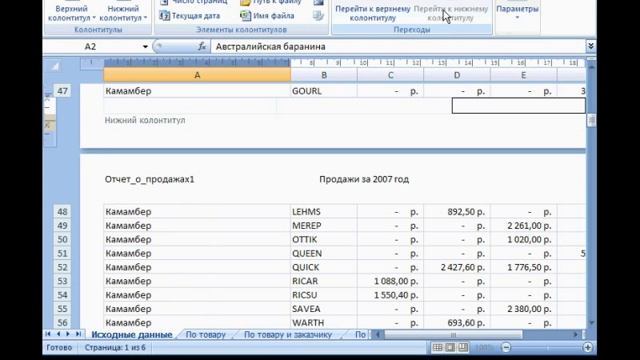Open the Name Box dropdown arrow

[x=145, y=47]
